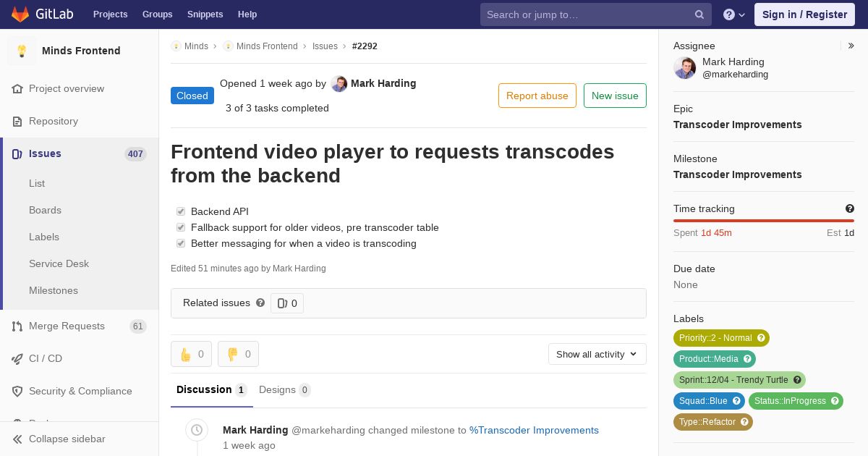The image size is (868, 456).
Task: Click the Squad::Blue label
Action: coord(709,401)
